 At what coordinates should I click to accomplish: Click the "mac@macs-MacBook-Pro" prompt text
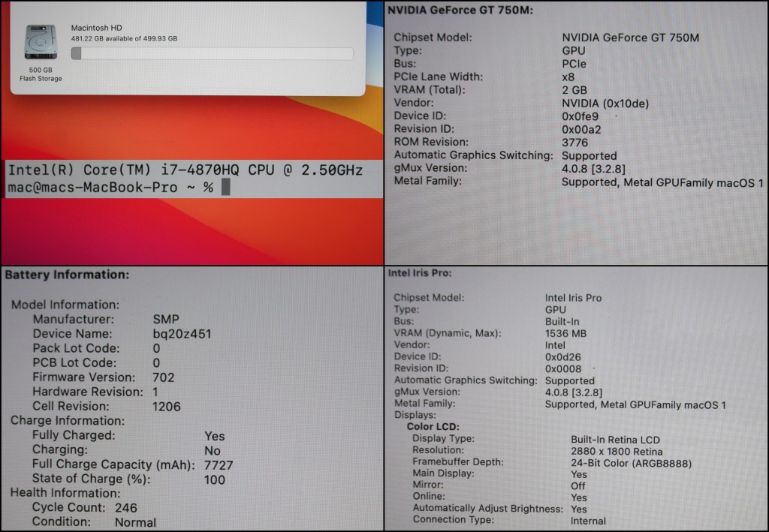coord(92,187)
